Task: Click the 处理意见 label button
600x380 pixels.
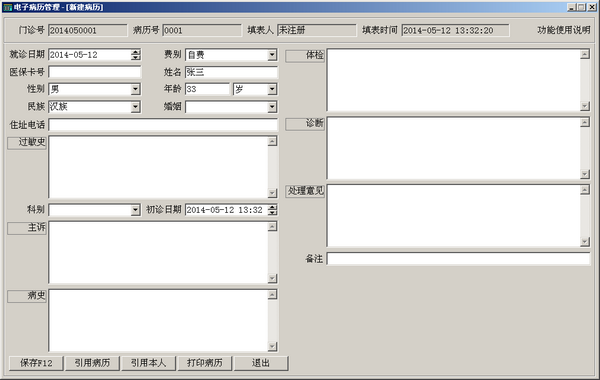Action: tap(305, 191)
